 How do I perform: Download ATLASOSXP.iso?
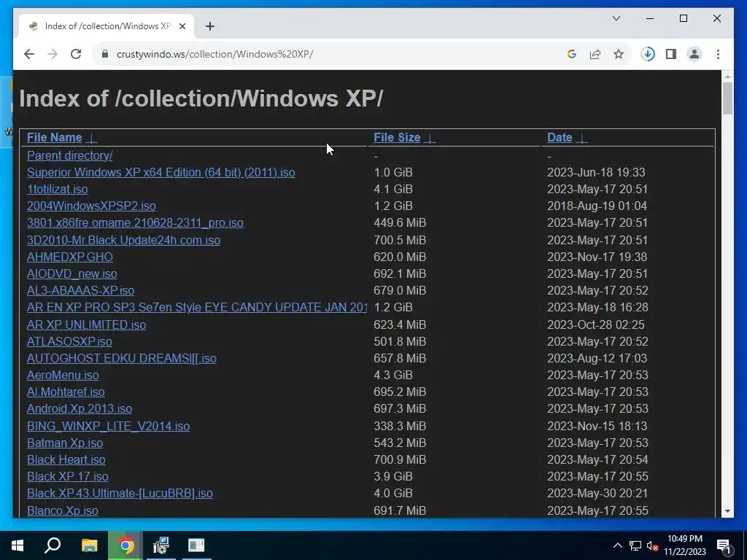[x=69, y=341]
